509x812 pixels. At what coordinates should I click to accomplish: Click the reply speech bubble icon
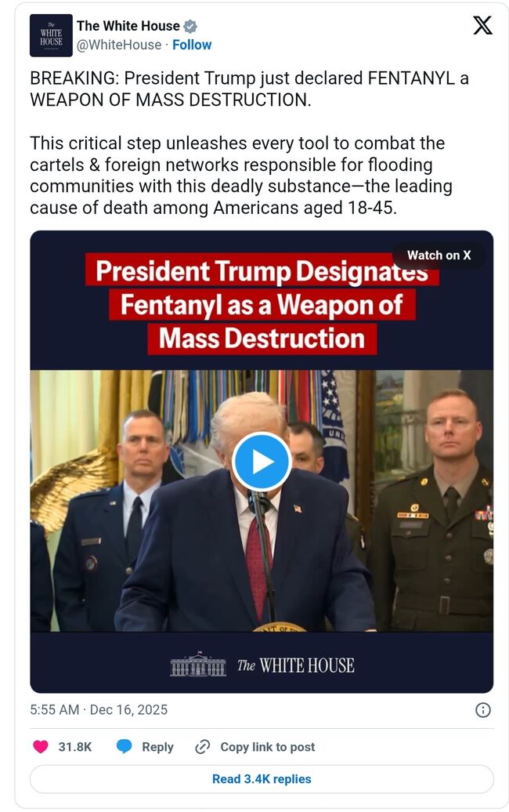[x=125, y=747]
